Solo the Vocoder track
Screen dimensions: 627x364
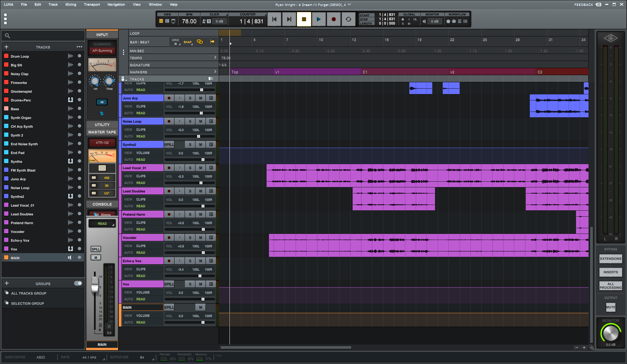tap(190, 238)
